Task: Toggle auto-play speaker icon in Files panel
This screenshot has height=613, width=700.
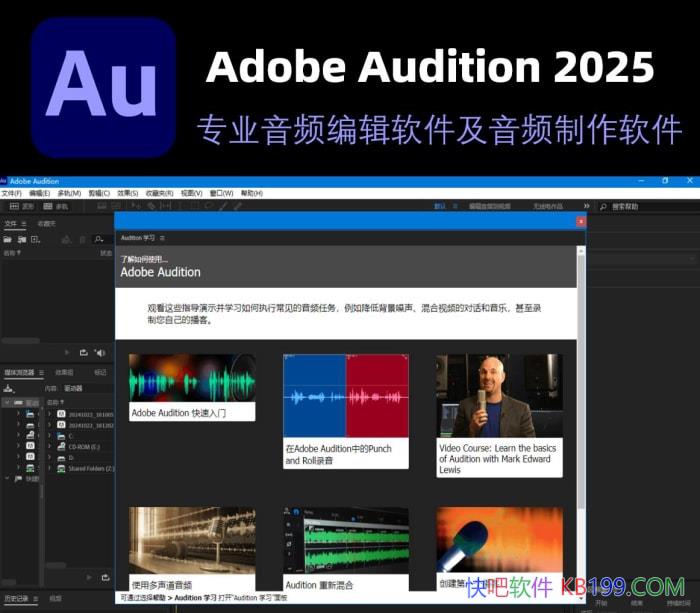Action: click(99, 352)
